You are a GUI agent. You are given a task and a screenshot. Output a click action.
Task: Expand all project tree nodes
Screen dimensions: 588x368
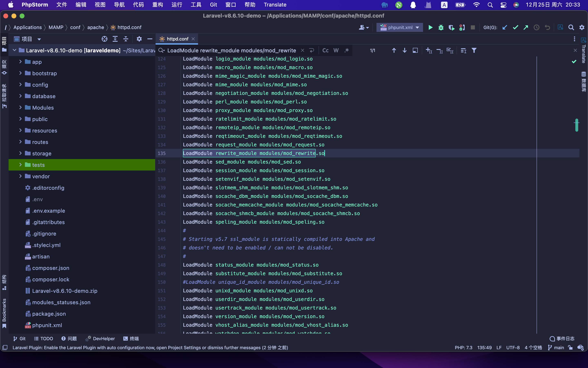point(115,39)
